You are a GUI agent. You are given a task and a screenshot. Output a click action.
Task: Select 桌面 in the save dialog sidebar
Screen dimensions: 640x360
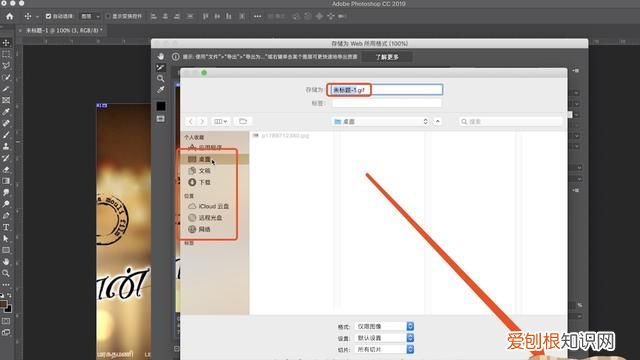click(x=215, y=159)
